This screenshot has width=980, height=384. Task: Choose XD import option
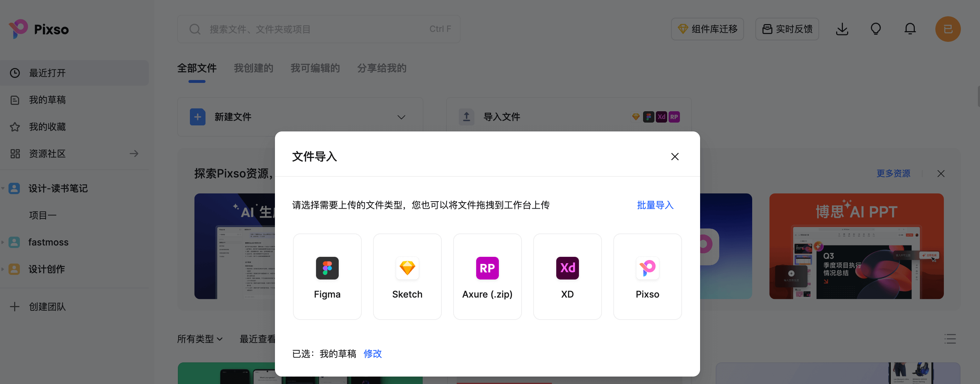pos(567,276)
